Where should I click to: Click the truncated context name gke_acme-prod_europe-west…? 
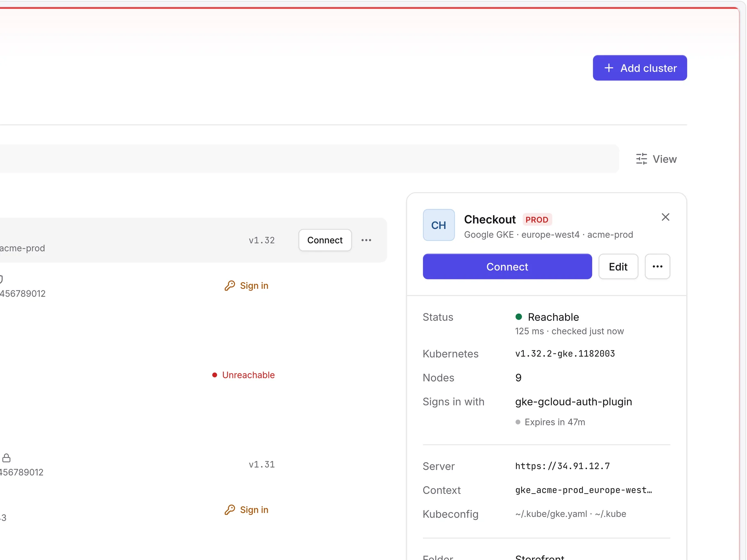click(x=583, y=490)
